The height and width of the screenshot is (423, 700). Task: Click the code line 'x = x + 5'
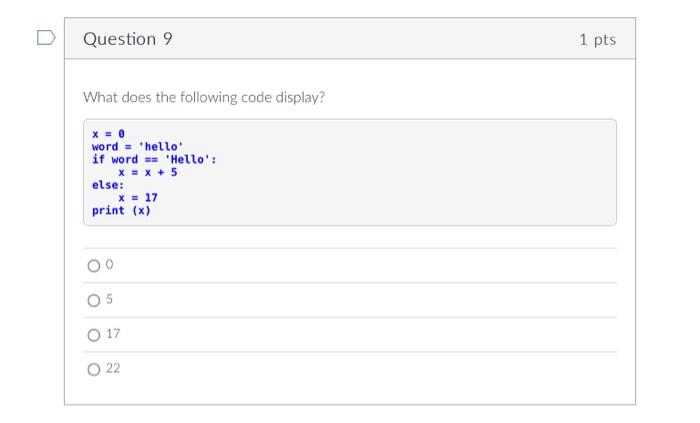tap(148, 172)
